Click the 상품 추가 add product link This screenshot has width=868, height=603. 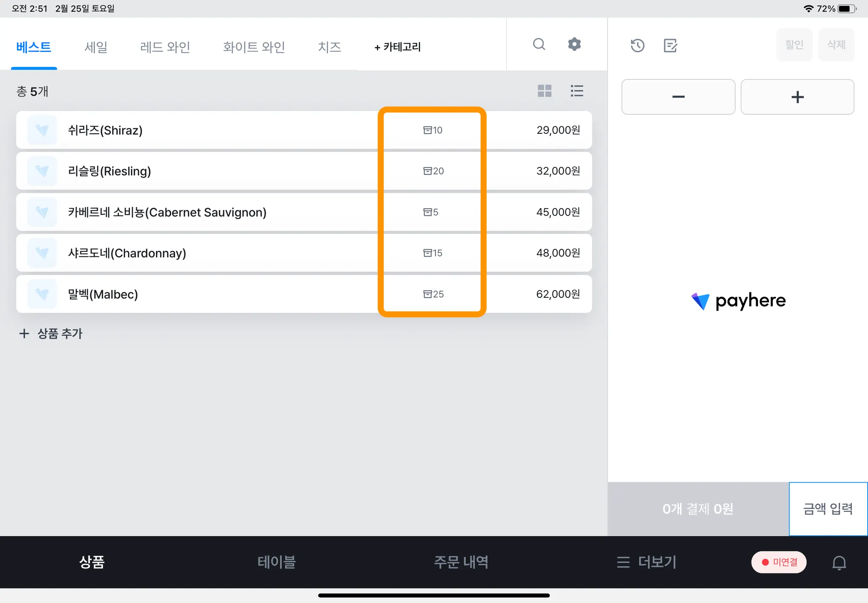click(51, 333)
